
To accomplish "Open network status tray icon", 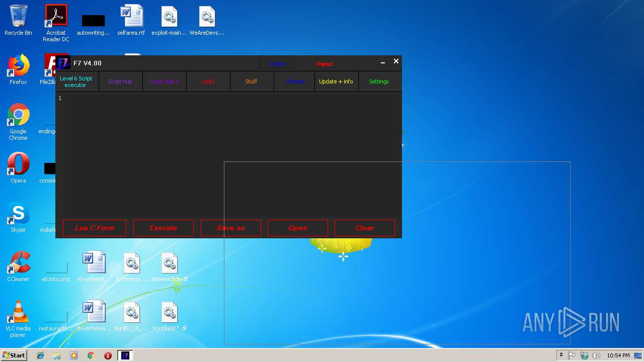I will [x=584, y=355].
